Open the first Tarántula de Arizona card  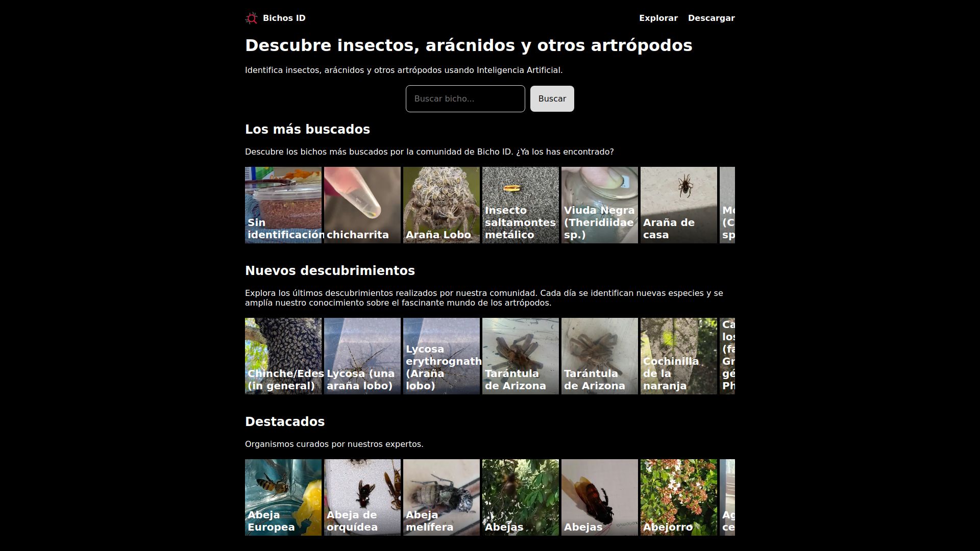pos(520,356)
